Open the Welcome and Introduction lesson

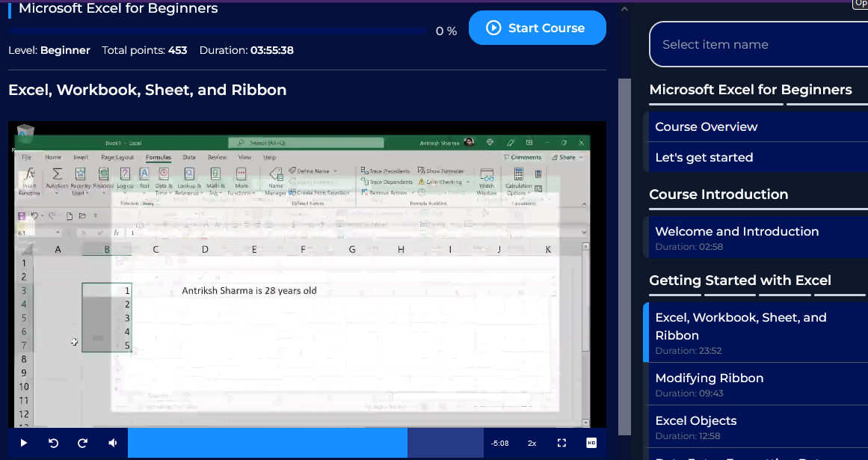757,238
